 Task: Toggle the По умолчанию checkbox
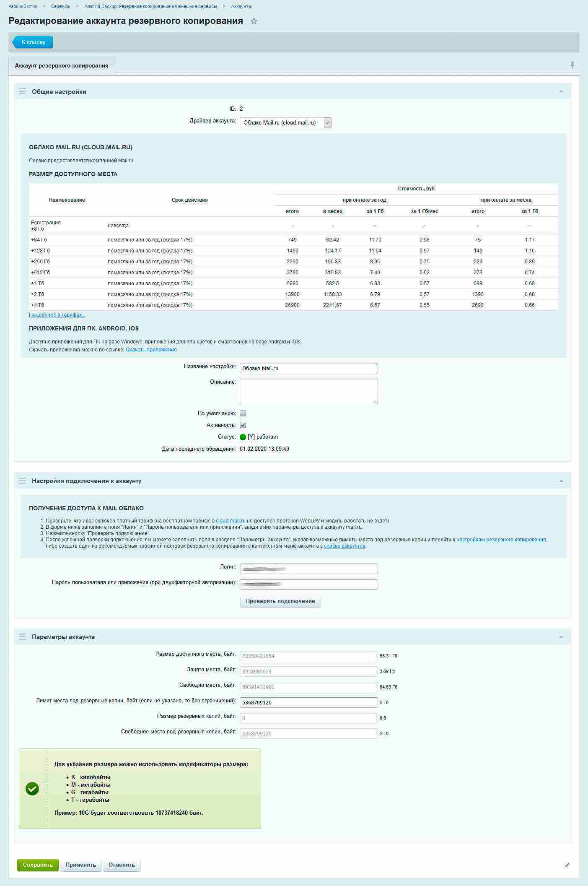click(243, 413)
